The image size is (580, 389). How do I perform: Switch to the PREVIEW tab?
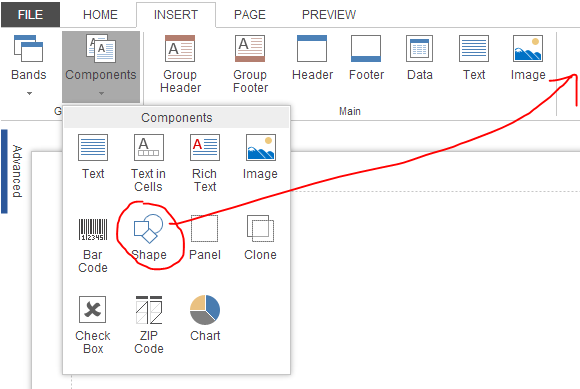pyautogui.click(x=329, y=14)
